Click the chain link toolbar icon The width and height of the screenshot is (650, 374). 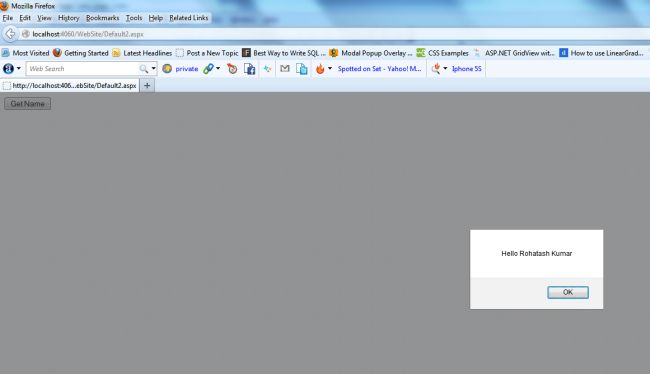coord(208,69)
